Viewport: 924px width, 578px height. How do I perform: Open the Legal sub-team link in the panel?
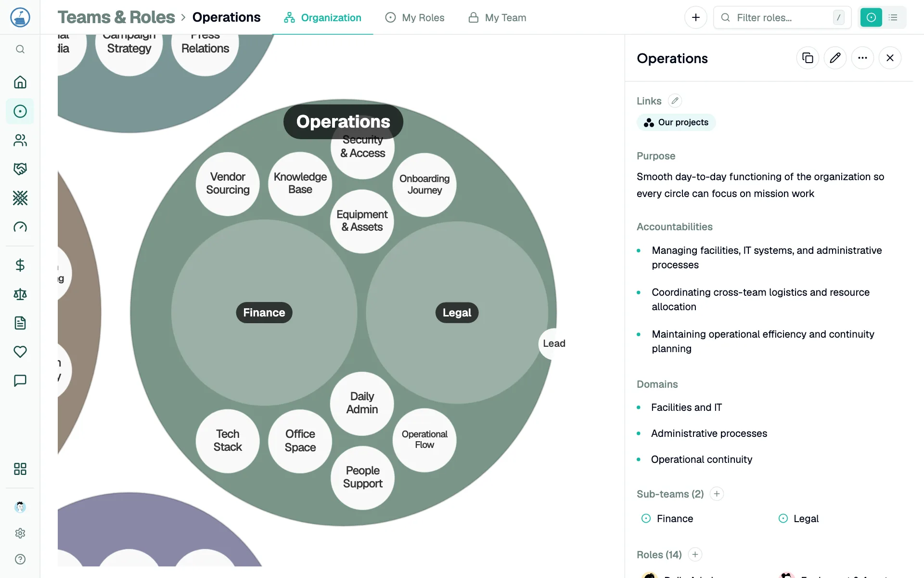tap(799, 519)
